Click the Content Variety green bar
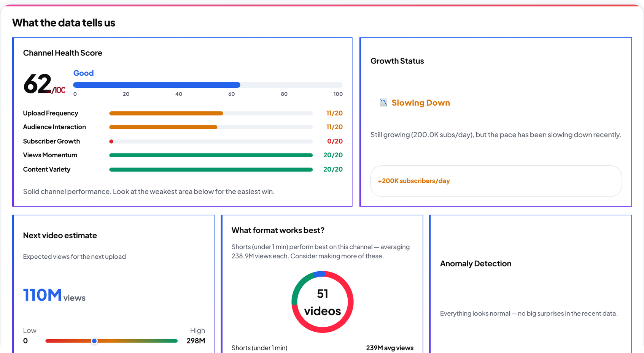 (211, 170)
